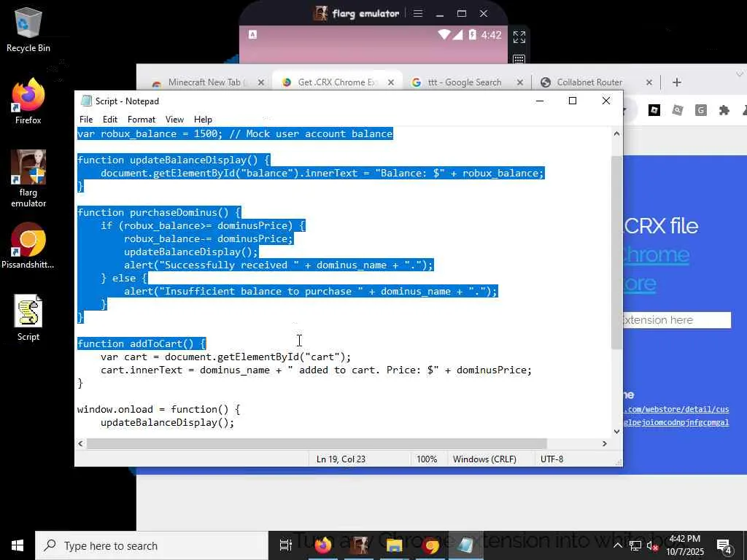747x560 pixels.
Task: Switch to Collabnet Router tab
Action: (x=589, y=82)
